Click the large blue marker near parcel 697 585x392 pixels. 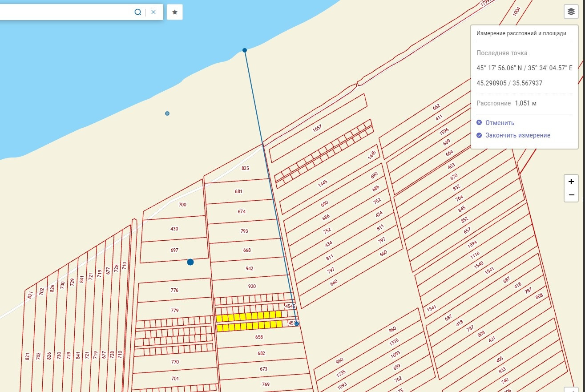pos(190,262)
